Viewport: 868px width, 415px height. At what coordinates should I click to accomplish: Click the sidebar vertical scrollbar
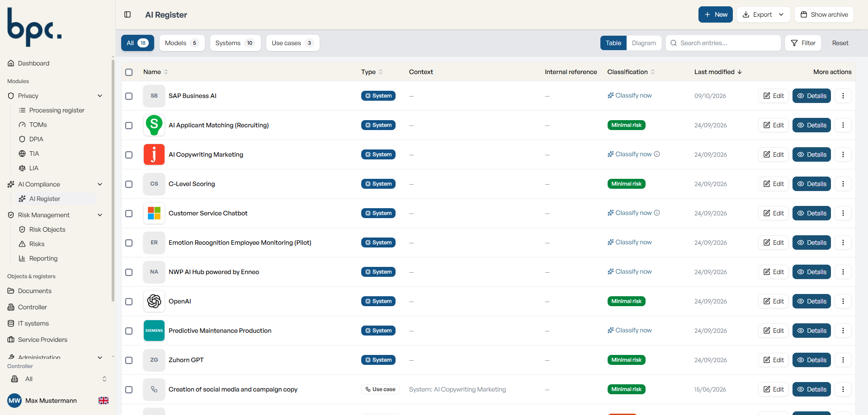point(113,181)
